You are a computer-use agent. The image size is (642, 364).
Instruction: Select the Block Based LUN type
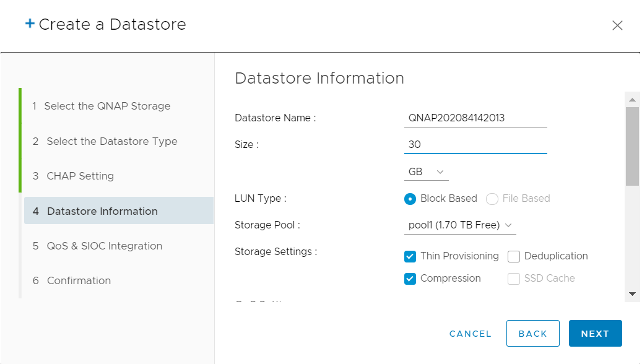pos(409,198)
